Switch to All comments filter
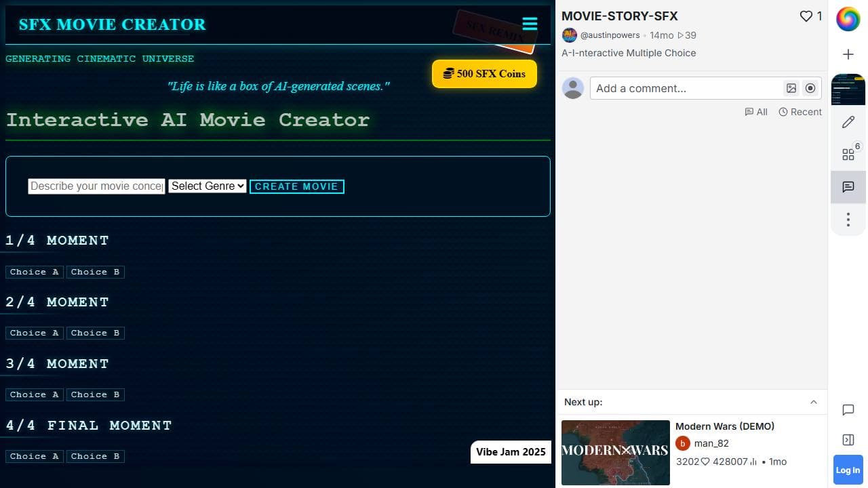Screen dimensions: 868x488 pos(756,112)
